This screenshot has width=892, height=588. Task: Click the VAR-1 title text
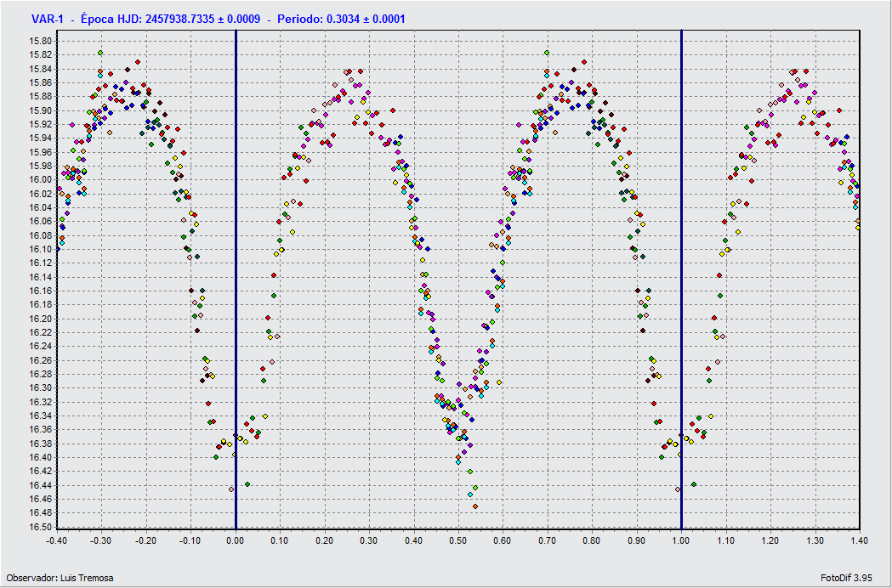tap(48, 18)
